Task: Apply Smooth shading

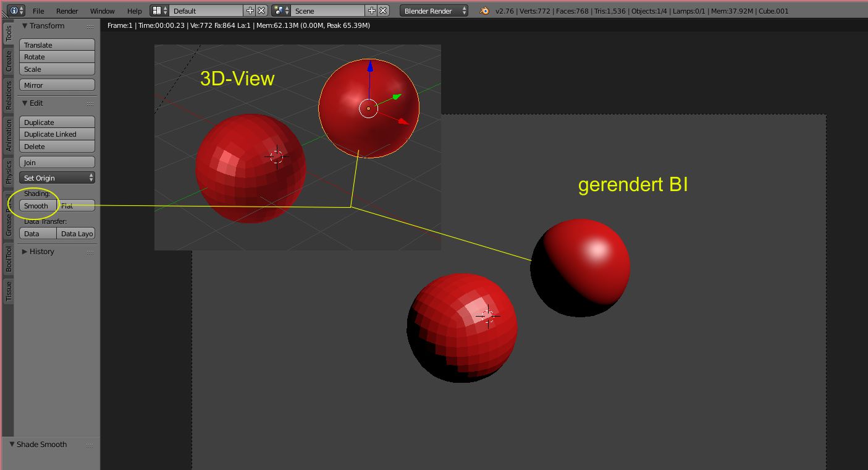Action: [38, 205]
